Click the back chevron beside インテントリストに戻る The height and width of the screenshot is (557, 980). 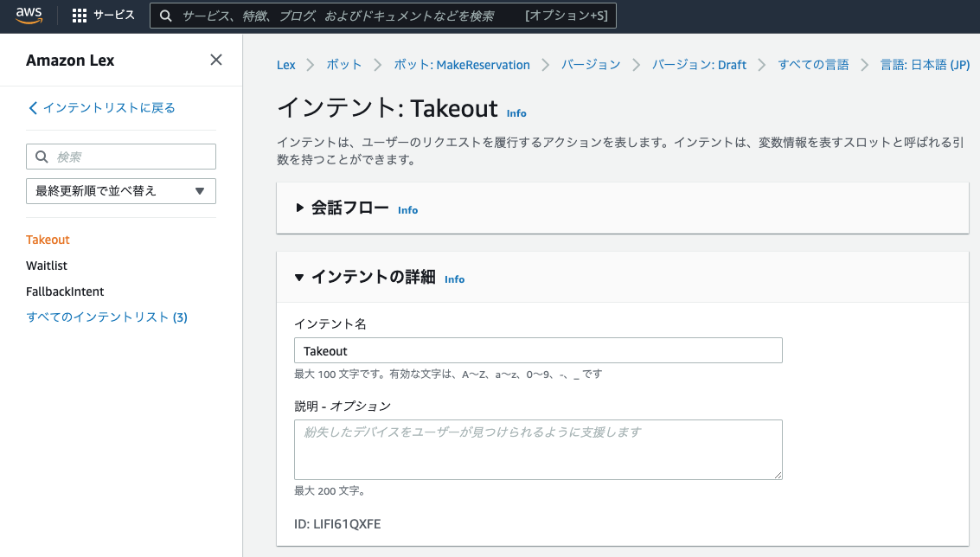point(33,108)
